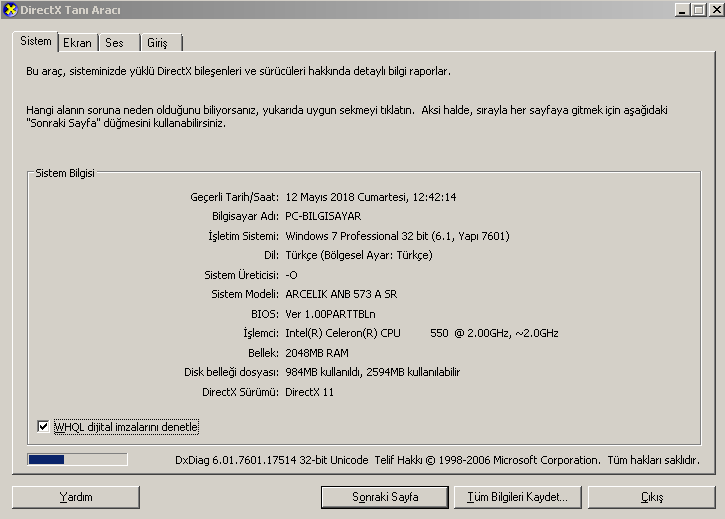Screen dimensions: 725x519
Task: Close the DirectX Tanı Aracı window
Action: tap(716, 10)
